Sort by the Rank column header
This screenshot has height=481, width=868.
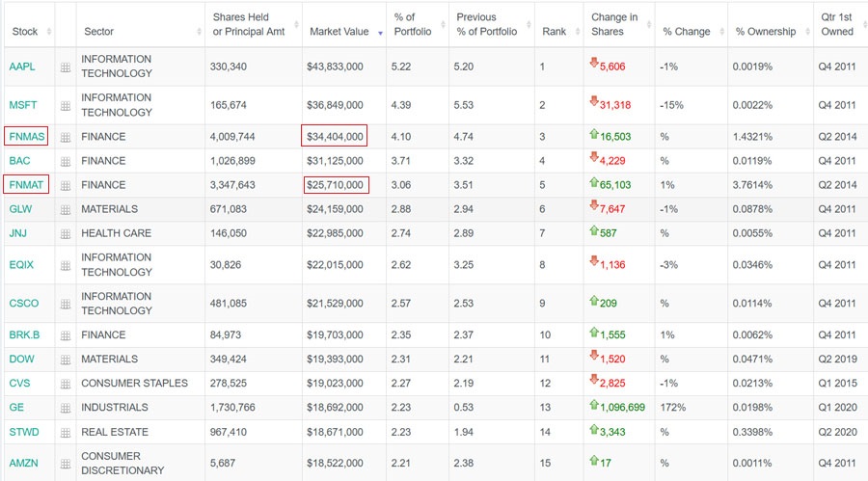point(555,32)
